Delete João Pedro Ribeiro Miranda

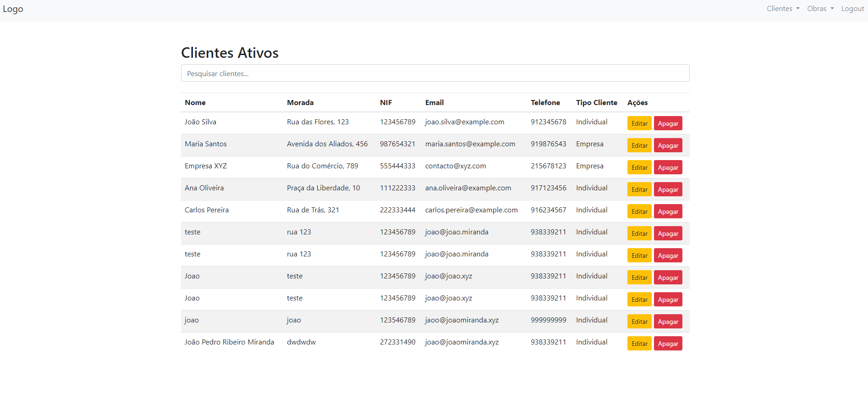coord(668,344)
